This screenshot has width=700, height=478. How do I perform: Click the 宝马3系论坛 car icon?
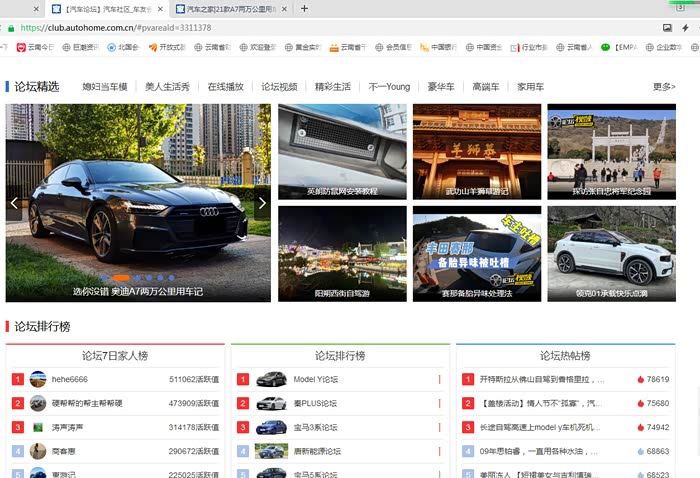[x=271, y=427]
